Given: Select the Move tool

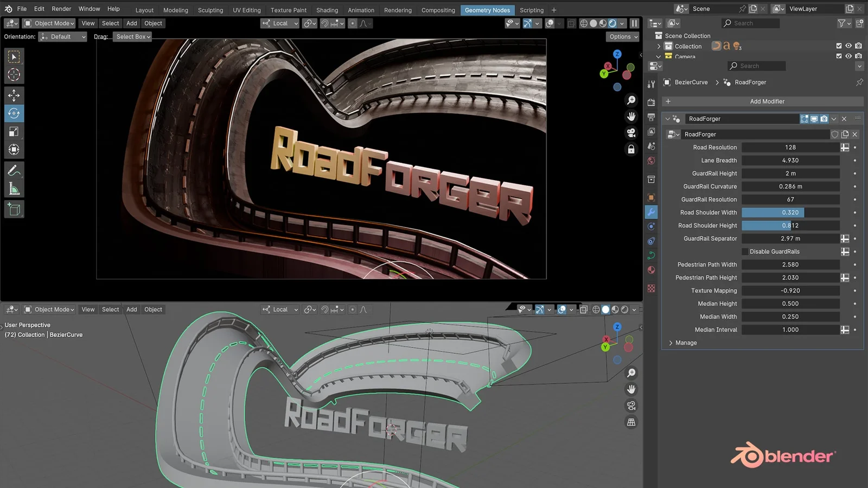Looking at the screenshot, I should pos(14,95).
